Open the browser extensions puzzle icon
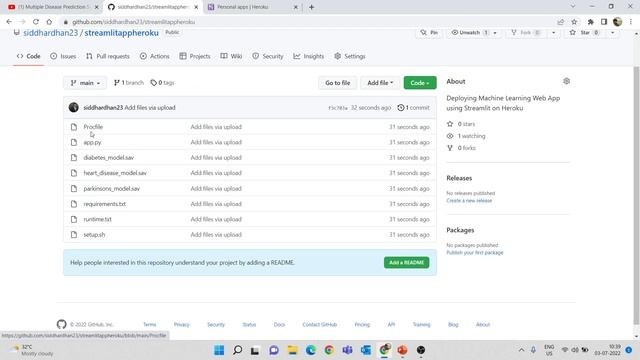This screenshot has width=640, height=360. 591,22
